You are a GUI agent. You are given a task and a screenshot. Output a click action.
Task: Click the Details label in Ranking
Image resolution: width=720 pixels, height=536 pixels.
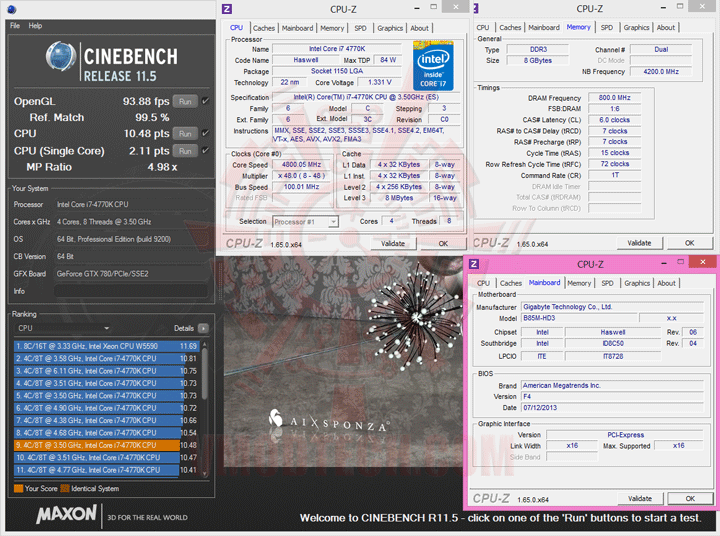pos(184,328)
